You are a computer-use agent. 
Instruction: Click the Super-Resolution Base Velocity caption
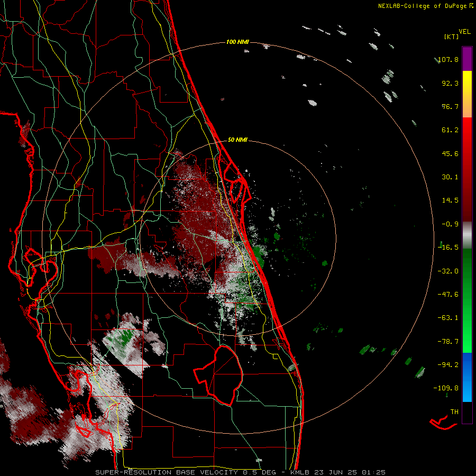pyautogui.click(x=241, y=472)
